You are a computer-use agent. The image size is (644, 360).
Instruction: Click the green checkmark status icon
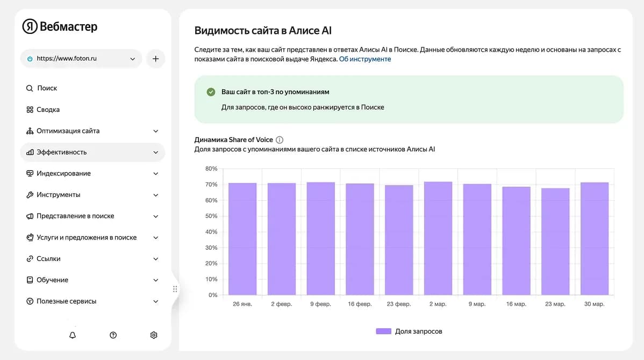pyautogui.click(x=211, y=92)
